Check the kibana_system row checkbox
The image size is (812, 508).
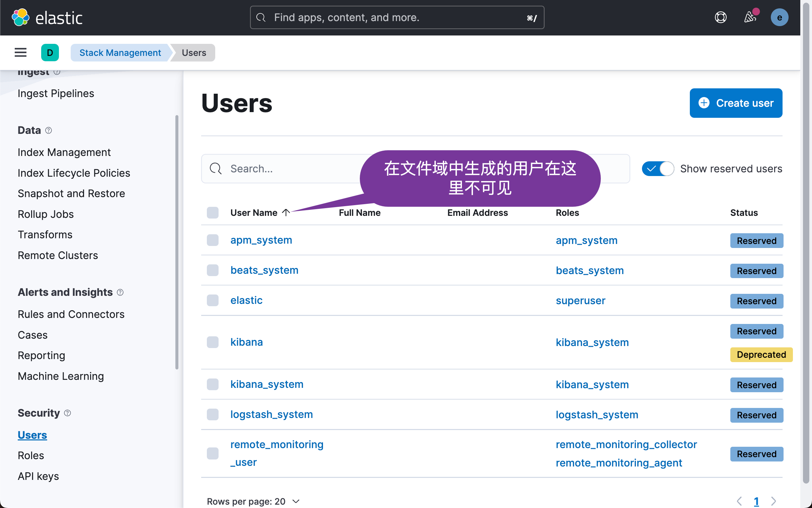213,385
